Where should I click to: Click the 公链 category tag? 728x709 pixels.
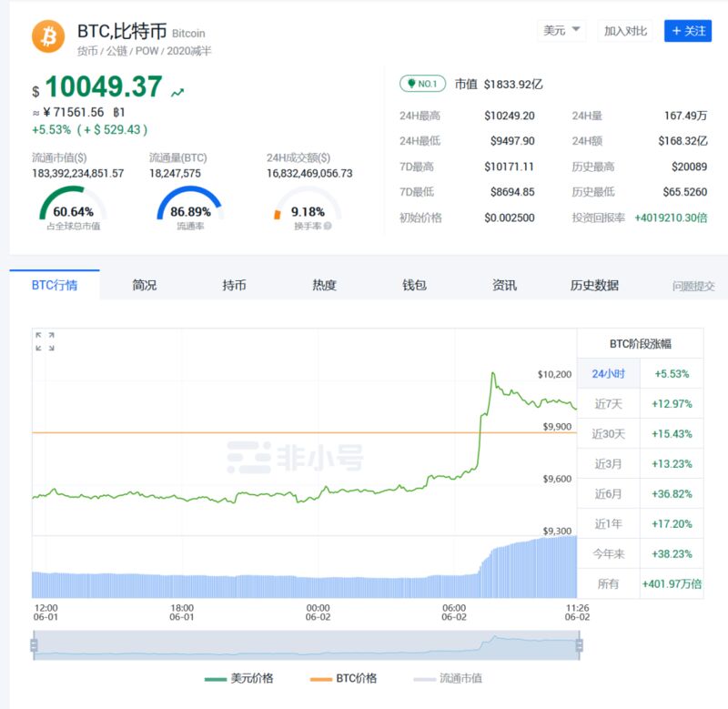116,51
